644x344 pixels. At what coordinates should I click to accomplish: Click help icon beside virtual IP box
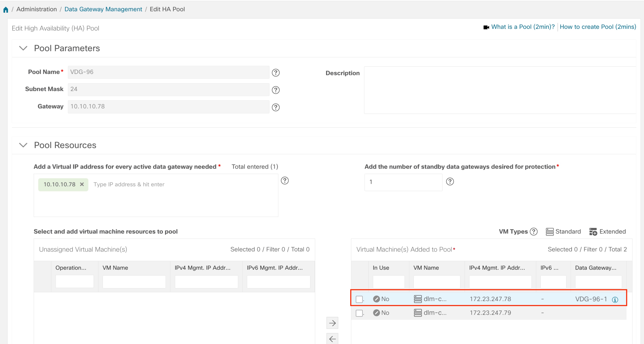coord(285,180)
